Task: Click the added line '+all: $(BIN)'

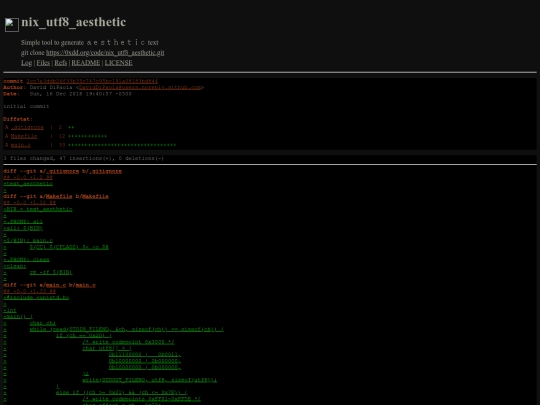Action: (x=23, y=228)
